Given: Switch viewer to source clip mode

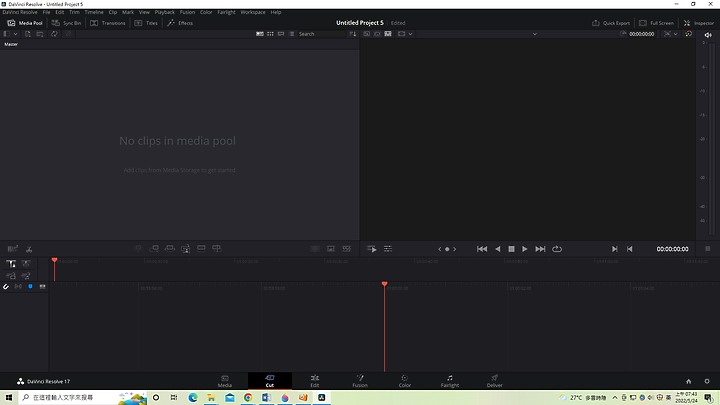Looking at the screenshot, I should coord(366,34).
